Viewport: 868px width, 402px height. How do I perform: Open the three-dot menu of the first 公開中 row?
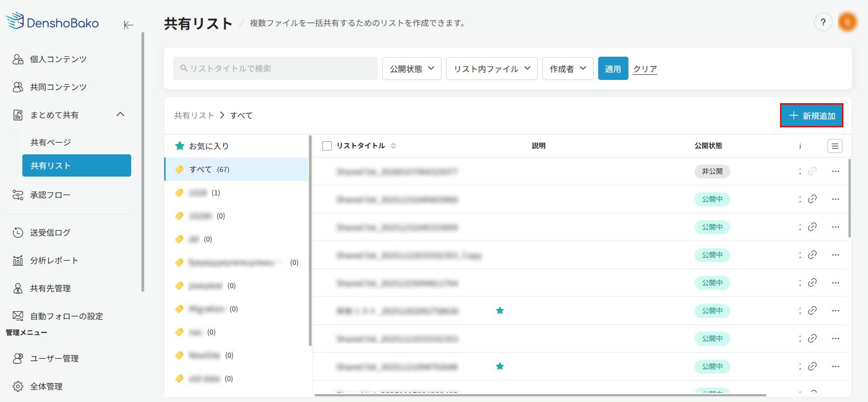[x=835, y=199]
